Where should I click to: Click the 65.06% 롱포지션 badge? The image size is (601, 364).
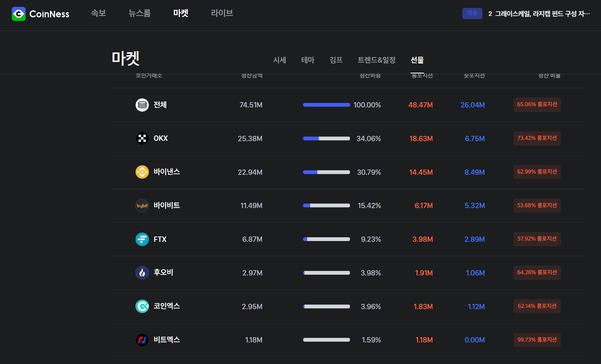coord(537,105)
